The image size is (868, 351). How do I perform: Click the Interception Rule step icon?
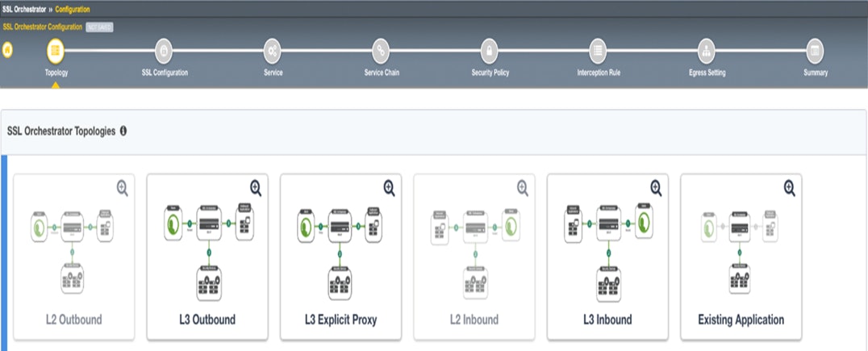click(598, 50)
